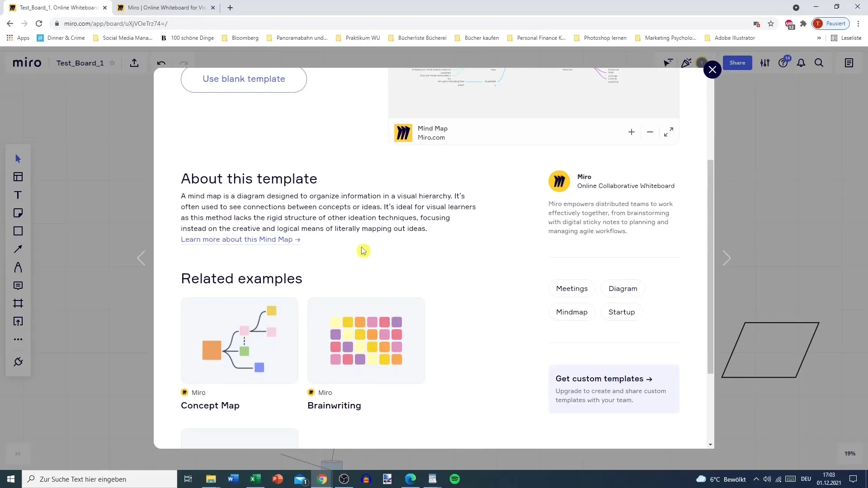The image size is (868, 488).
Task: Open the apps plug icon
Action: [x=18, y=362]
